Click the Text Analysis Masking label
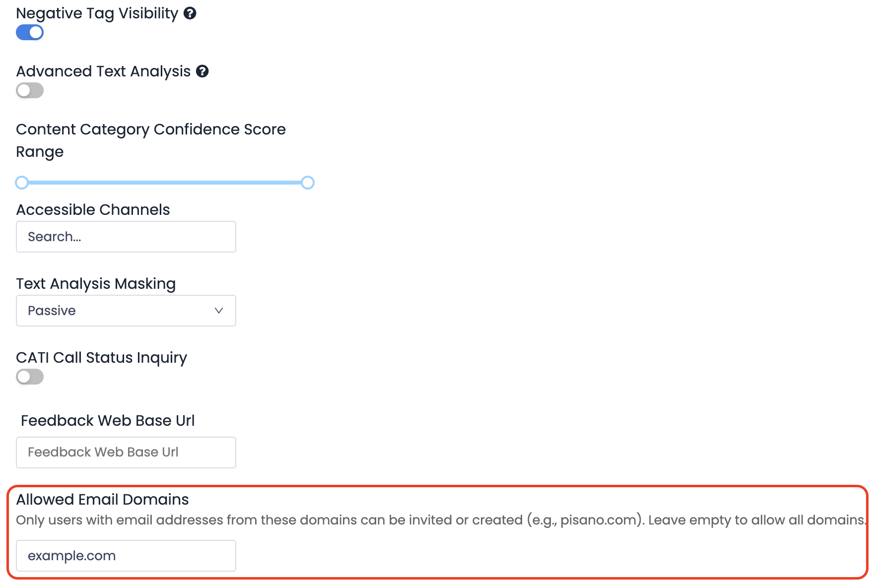 pos(96,284)
